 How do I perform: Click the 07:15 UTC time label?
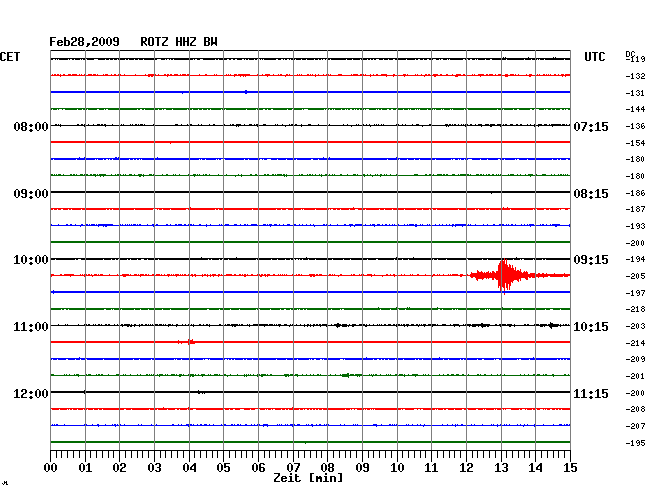pyautogui.click(x=591, y=126)
